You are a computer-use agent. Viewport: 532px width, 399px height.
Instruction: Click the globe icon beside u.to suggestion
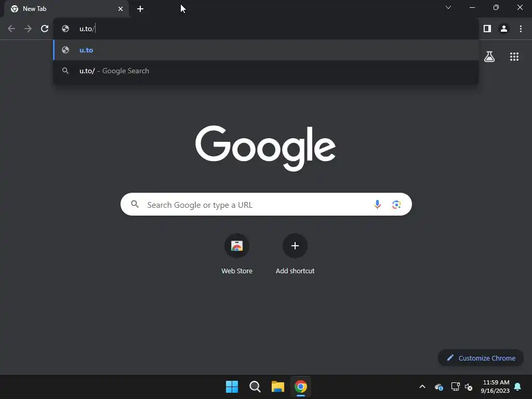tap(65, 50)
